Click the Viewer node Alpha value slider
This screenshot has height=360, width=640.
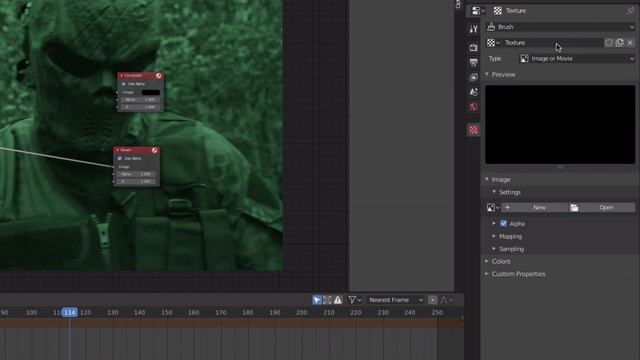click(136, 174)
